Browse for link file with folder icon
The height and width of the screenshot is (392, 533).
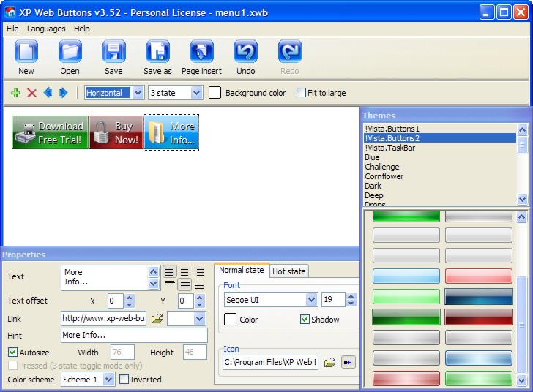157,319
